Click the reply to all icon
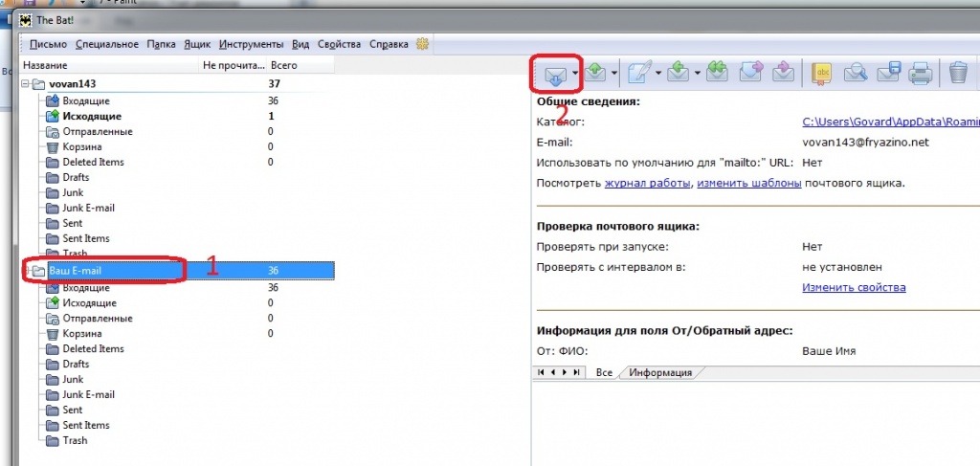Image resolution: width=980 pixels, height=466 pixels. click(x=718, y=73)
